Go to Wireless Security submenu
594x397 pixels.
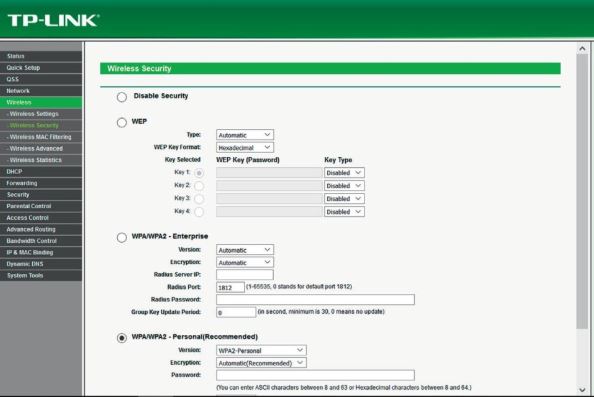(41, 125)
